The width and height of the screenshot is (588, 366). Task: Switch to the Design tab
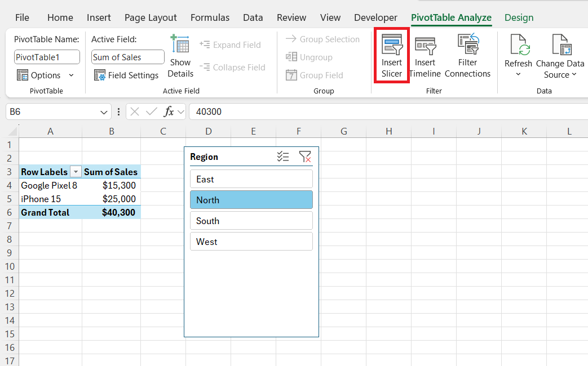[x=519, y=17]
